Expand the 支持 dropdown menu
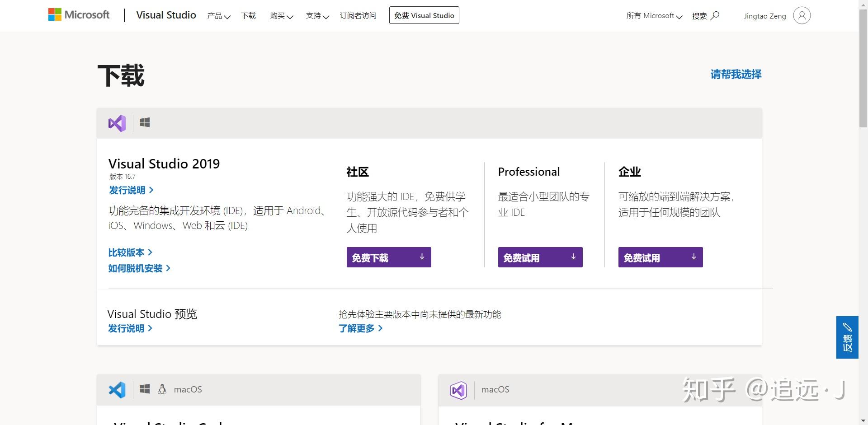 pos(317,16)
